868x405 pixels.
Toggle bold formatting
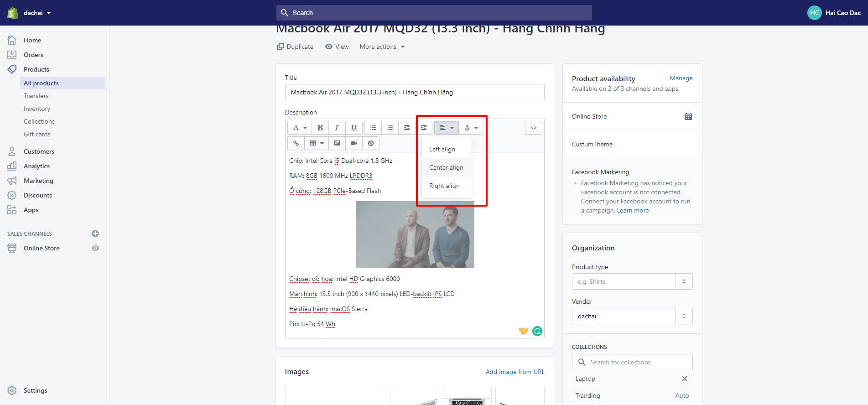click(x=320, y=128)
